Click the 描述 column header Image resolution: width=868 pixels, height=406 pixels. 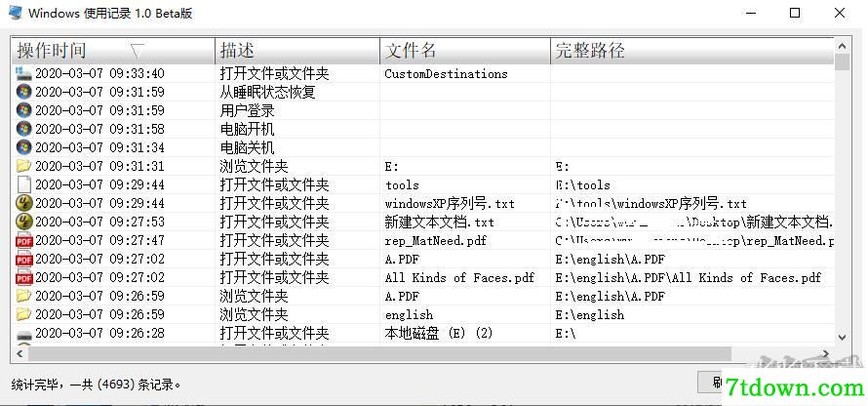[x=297, y=51]
